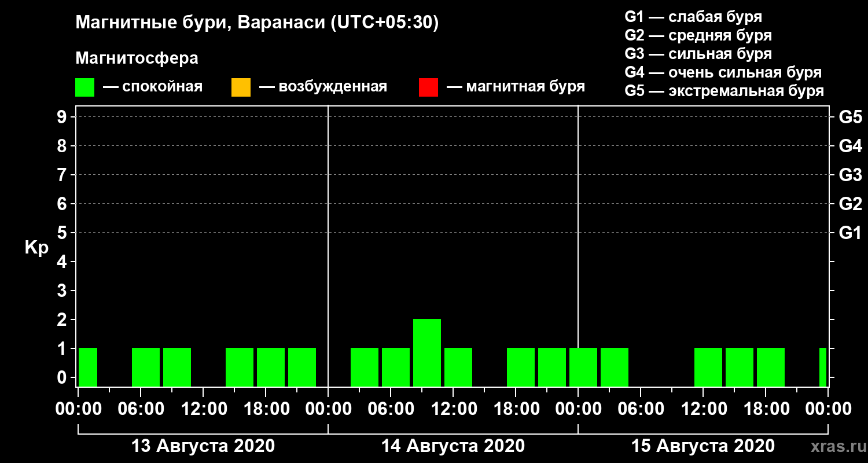Click the '18:00' time label for 14 August
868x463 pixels.
click(516, 409)
